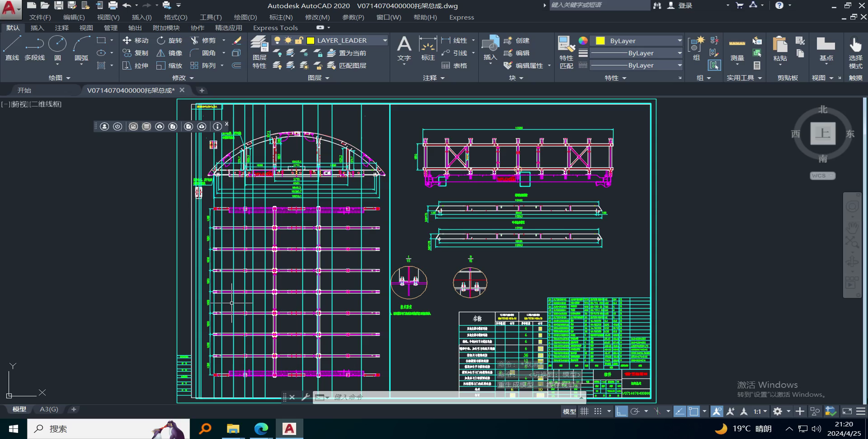Open the Format (格式) menu

[175, 17]
